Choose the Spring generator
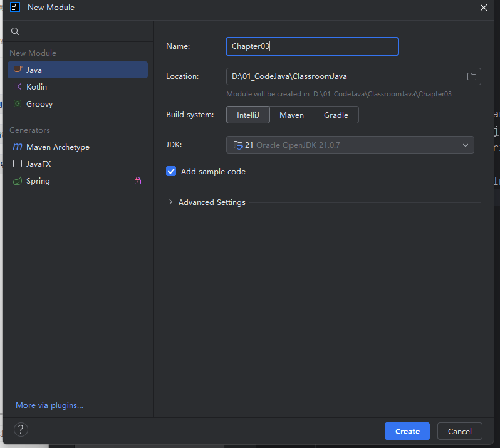Image resolution: width=500 pixels, height=448 pixels. [78, 181]
